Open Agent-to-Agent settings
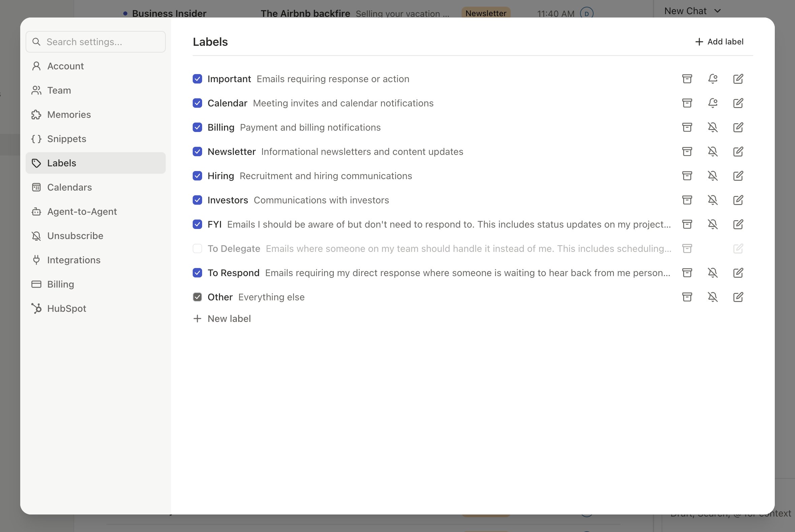795x532 pixels. tap(95, 211)
